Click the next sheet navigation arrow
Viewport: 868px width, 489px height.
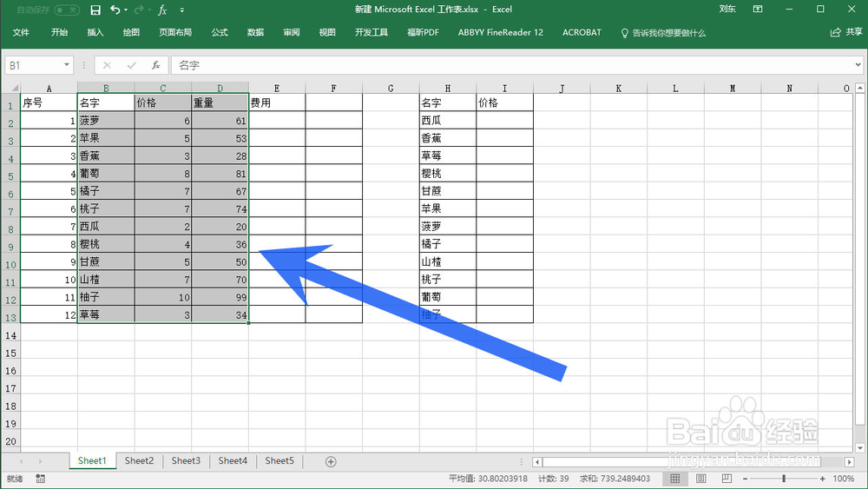[x=41, y=461]
